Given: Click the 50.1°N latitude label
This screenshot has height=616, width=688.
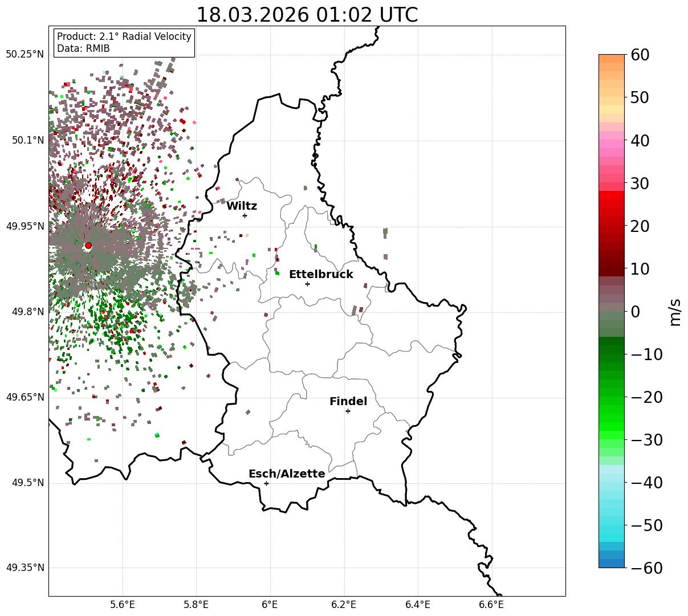Looking at the screenshot, I should coord(28,140).
